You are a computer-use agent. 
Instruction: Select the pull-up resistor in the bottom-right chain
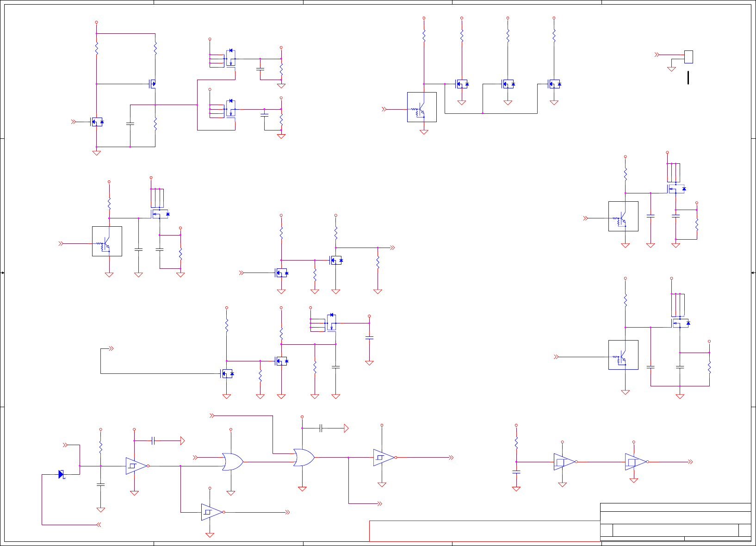[516, 443]
